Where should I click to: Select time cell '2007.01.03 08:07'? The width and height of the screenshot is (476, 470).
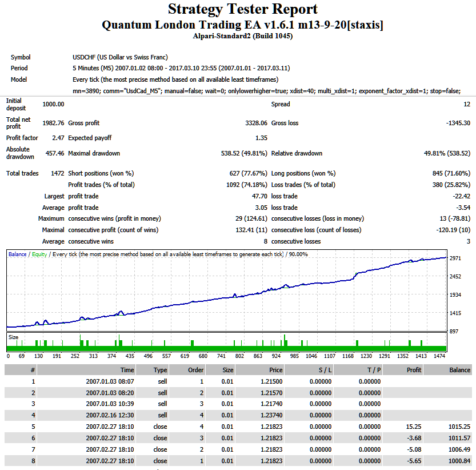click(x=110, y=381)
